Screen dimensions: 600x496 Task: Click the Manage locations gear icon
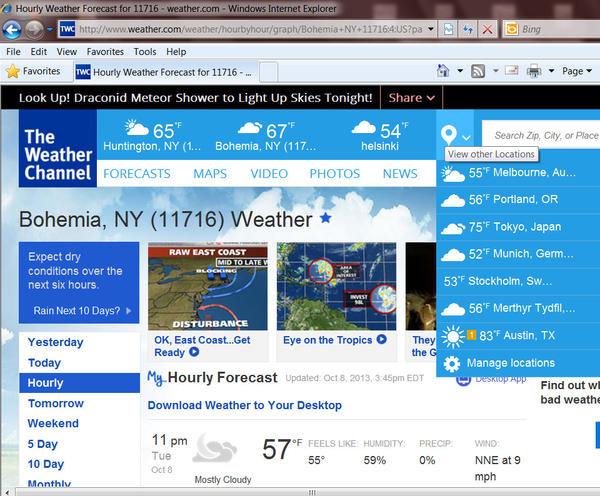452,364
